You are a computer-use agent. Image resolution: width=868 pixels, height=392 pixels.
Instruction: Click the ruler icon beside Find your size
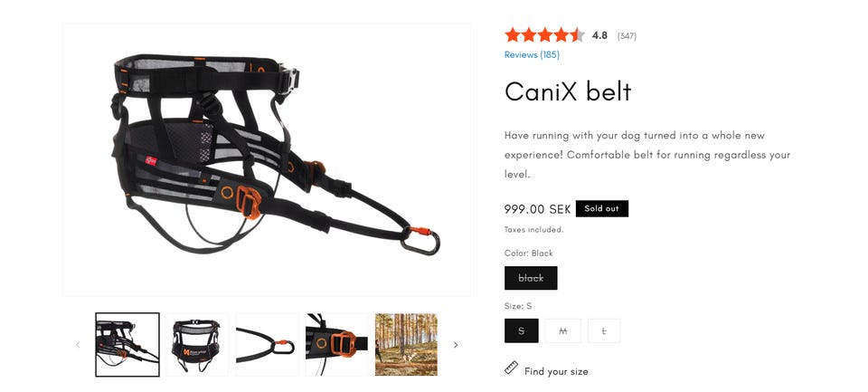512,368
